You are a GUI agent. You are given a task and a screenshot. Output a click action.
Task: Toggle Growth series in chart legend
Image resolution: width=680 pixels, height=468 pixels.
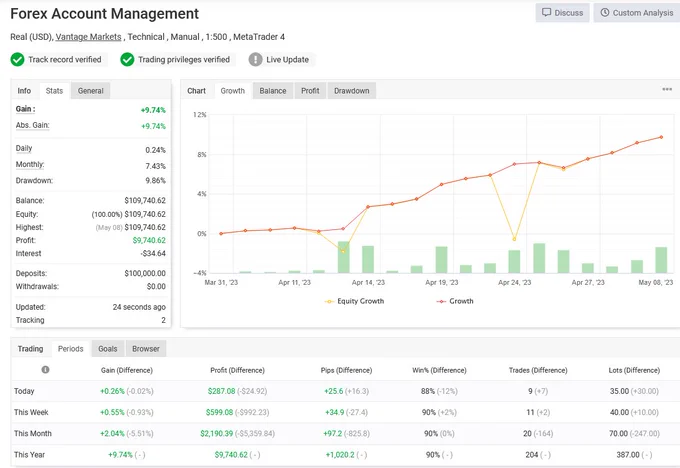coord(455,301)
